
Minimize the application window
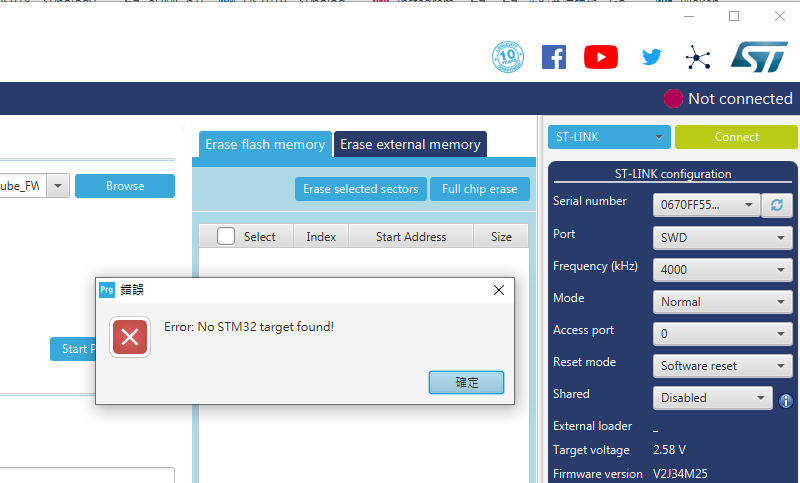pos(689,16)
